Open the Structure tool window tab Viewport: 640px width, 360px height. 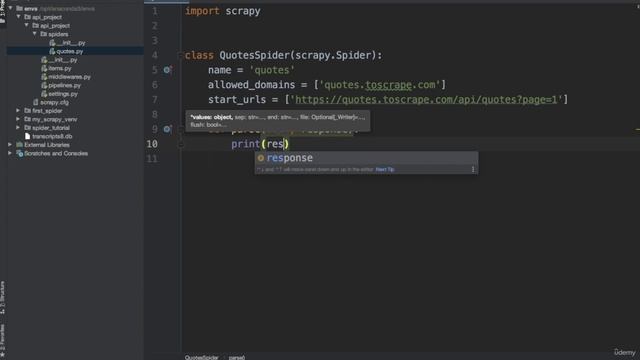[2, 297]
